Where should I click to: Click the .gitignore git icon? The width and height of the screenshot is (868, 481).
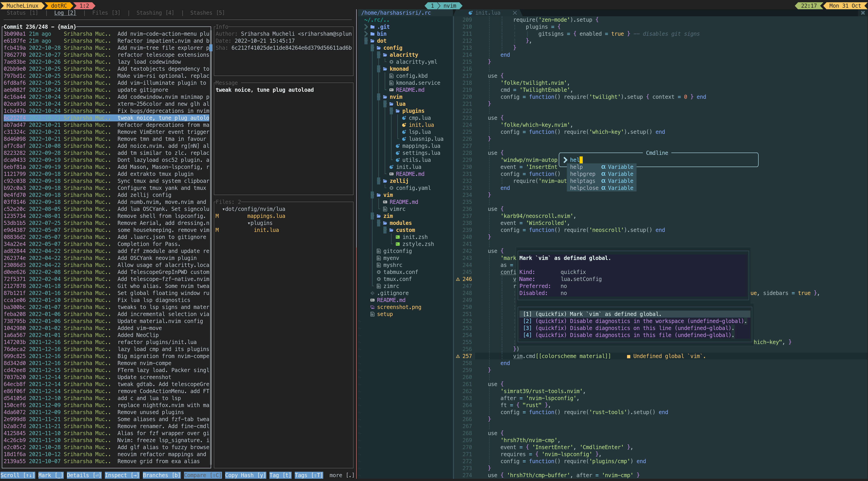372,293
